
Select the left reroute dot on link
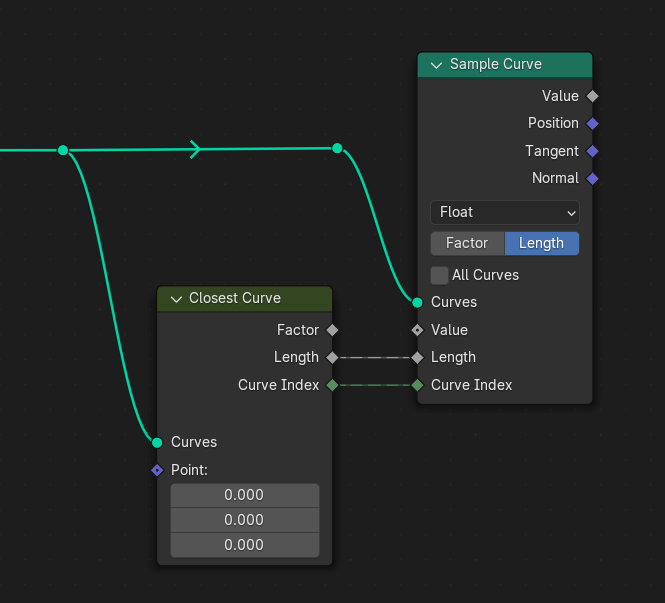63,150
